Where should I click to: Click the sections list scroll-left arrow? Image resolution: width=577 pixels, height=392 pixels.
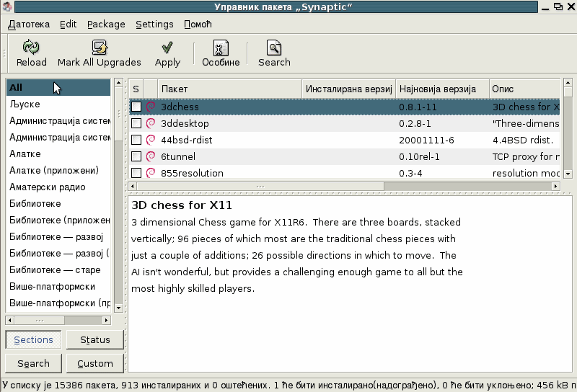[10, 320]
